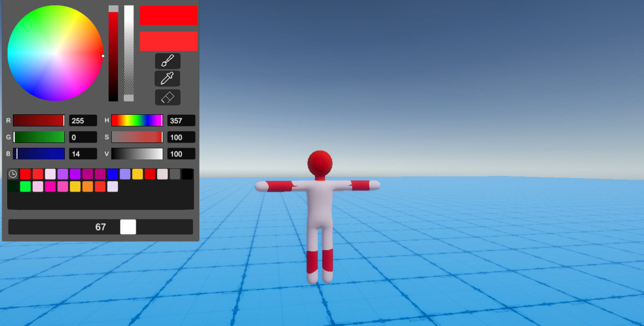The width and height of the screenshot is (644, 326).
Task: Choose the pure blue palette swatch
Action: (112, 174)
